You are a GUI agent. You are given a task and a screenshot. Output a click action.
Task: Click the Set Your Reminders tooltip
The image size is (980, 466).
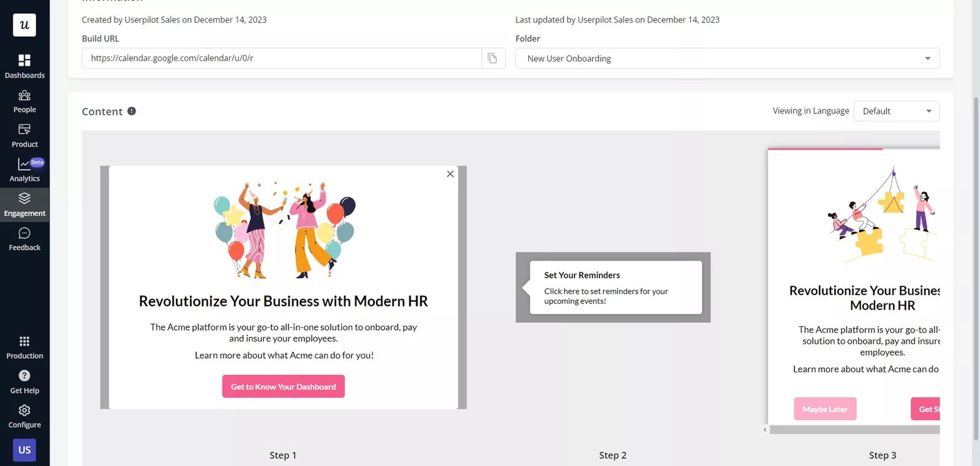tap(616, 288)
